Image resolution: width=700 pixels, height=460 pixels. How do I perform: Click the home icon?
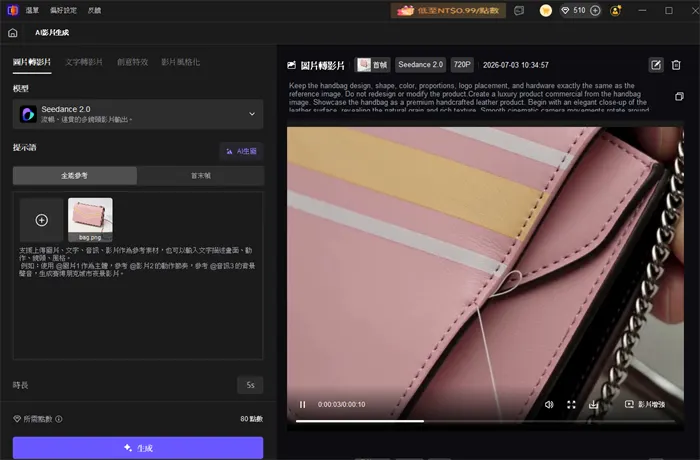13,33
